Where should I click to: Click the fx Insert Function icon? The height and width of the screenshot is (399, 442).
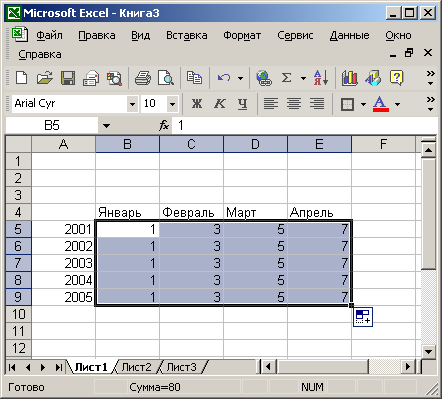(164, 125)
